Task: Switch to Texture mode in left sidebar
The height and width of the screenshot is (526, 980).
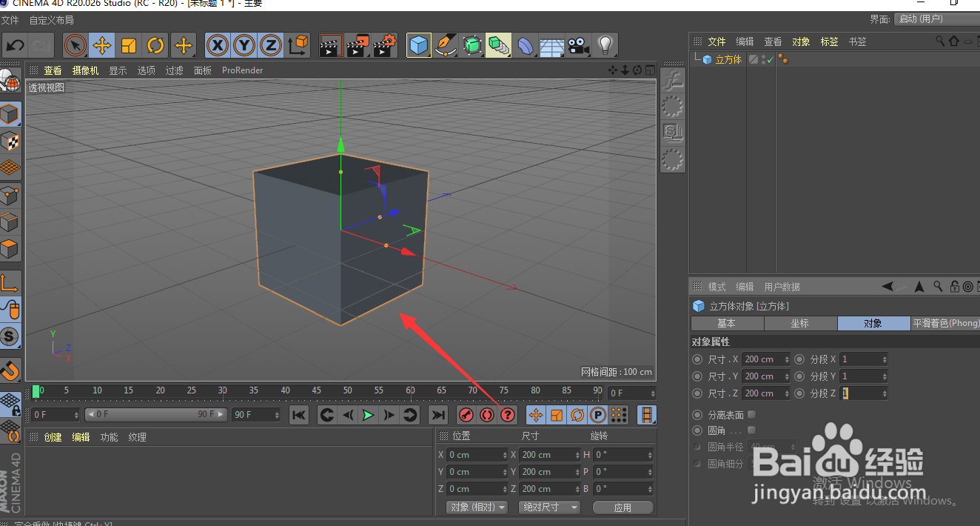Action: pyautogui.click(x=10, y=141)
